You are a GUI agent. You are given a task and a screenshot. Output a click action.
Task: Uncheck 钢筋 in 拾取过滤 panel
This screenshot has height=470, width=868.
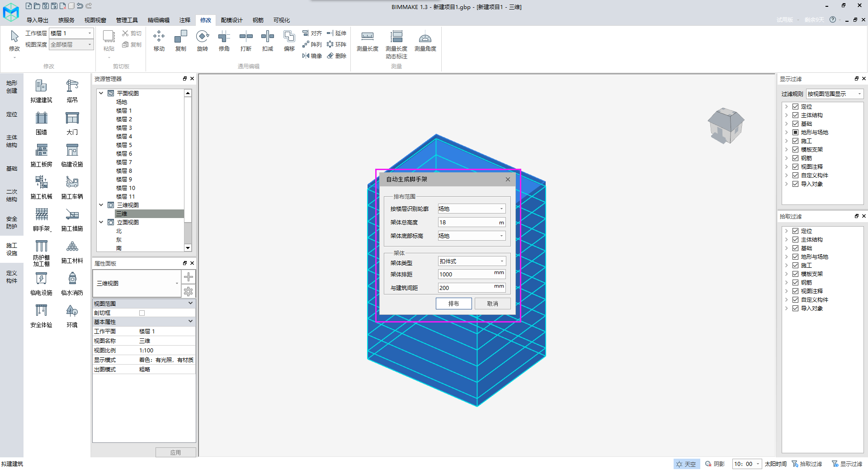tap(795, 283)
